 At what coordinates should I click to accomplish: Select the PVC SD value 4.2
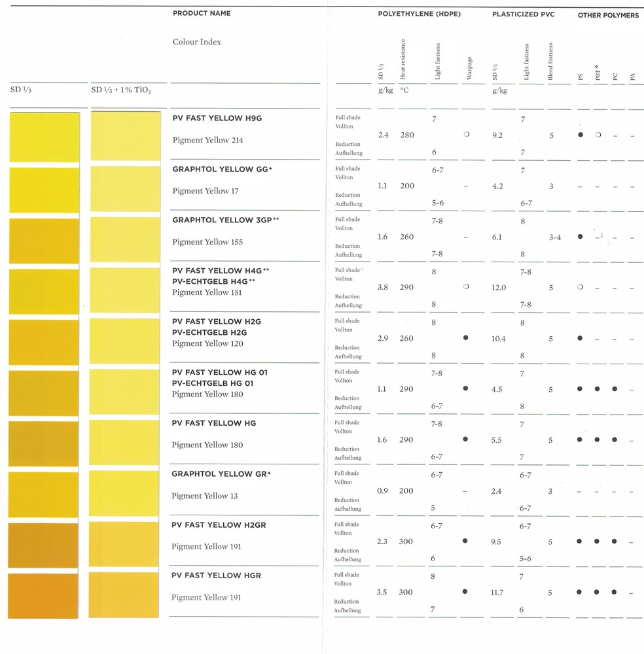coord(497,186)
